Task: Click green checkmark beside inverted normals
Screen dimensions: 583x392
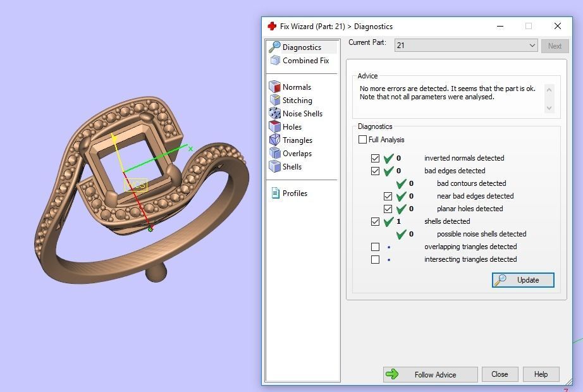Action: tap(388, 158)
